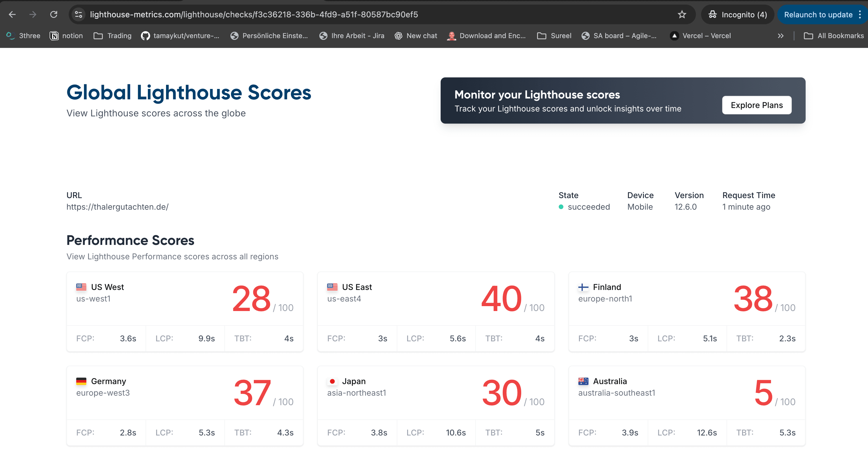Open the Download and Enc bookmark

487,35
